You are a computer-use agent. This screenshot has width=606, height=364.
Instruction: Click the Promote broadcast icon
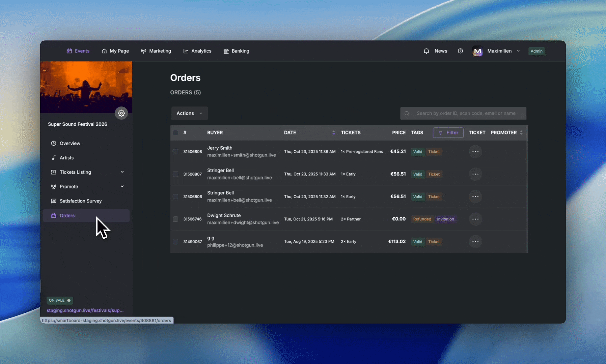[53, 186]
